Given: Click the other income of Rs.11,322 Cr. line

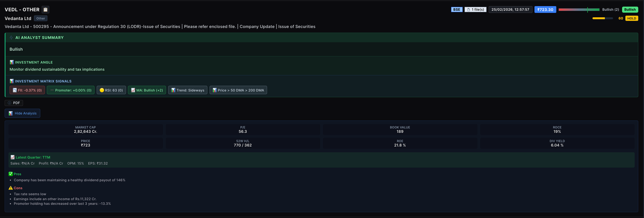Looking at the screenshot, I should [55, 199].
